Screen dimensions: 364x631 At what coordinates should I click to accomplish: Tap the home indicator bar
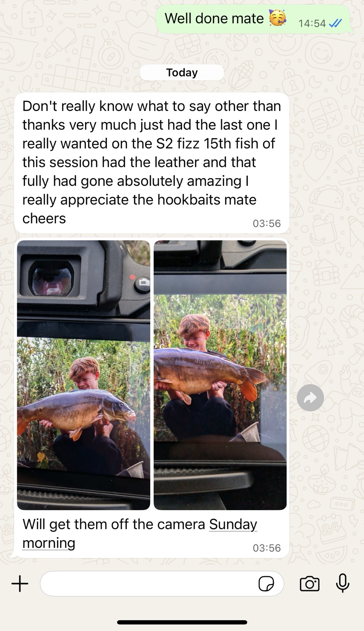(182, 622)
